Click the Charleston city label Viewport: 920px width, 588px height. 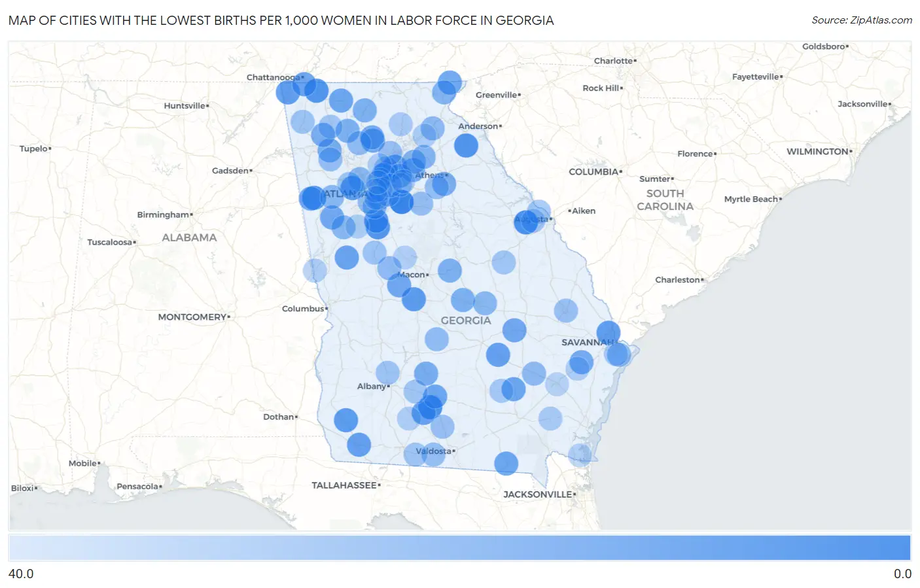tap(678, 280)
